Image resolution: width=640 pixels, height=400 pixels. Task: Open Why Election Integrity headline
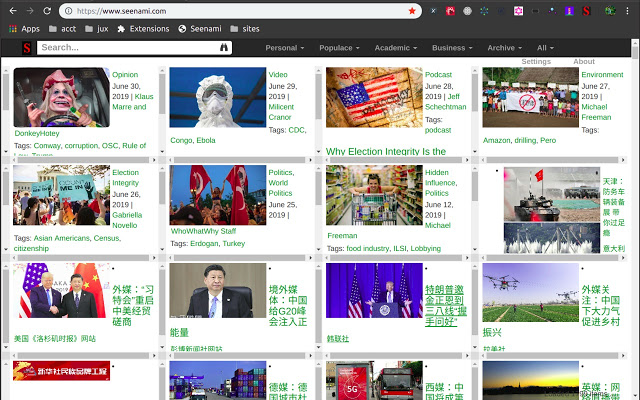point(386,151)
